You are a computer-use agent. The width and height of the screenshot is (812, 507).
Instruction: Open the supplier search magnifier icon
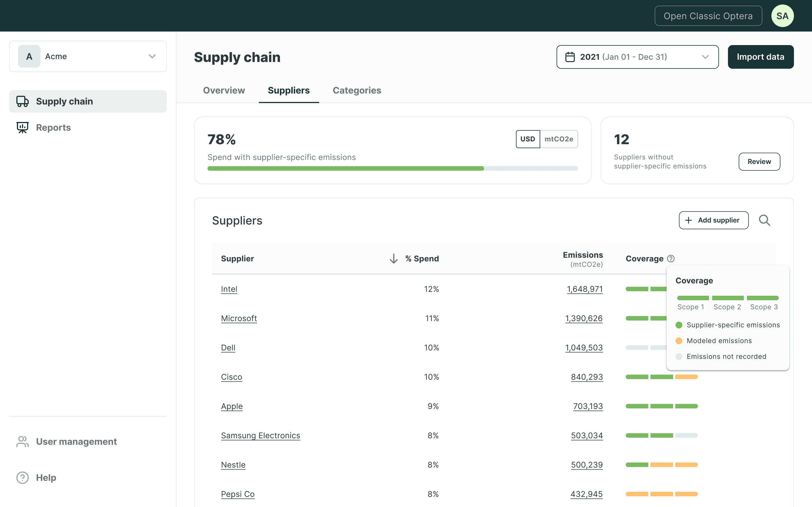coord(764,220)
